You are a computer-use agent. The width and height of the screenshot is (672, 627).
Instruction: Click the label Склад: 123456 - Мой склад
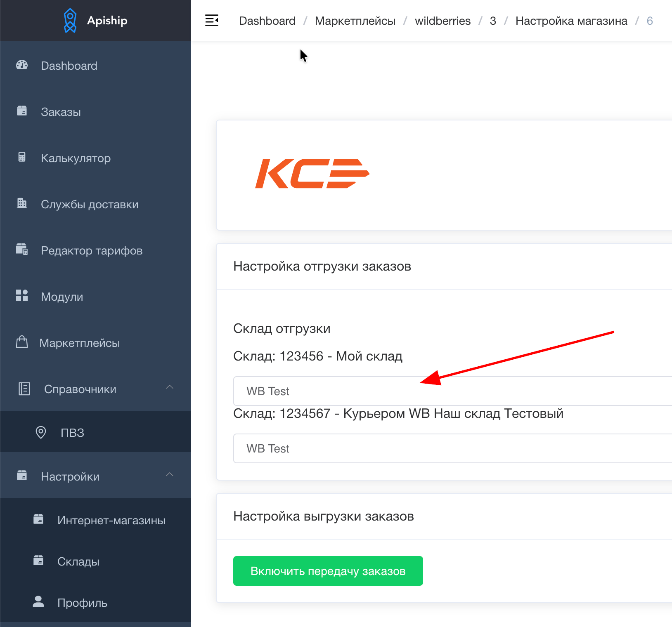click(x=318, y=356)
